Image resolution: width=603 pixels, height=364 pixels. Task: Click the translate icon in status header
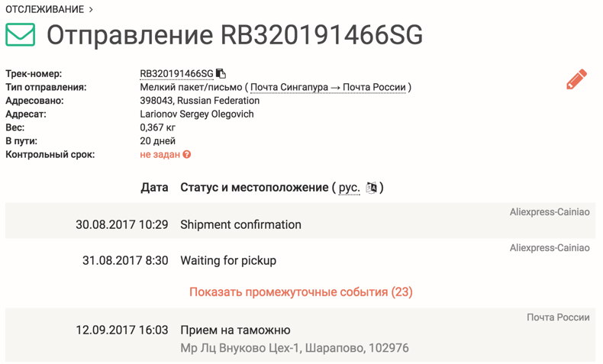(372, 188)
